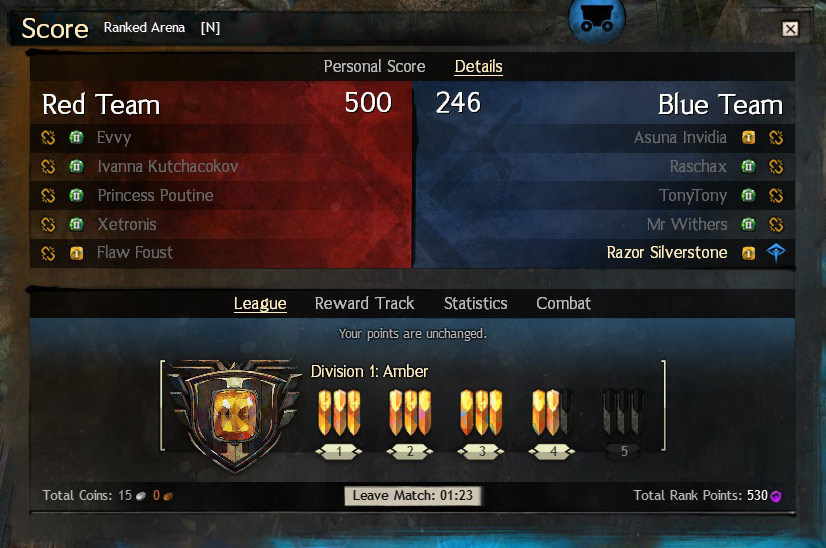Switch to the Personal Score tab
Viewport: 826px width, 548px height.
click(x=375, y=66)
